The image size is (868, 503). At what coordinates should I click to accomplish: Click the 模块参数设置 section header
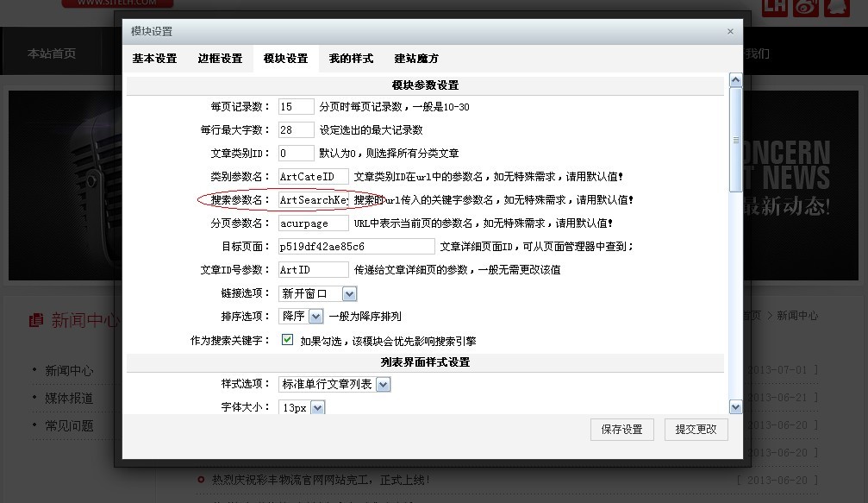pyautogui.click(x=425, y=85)
